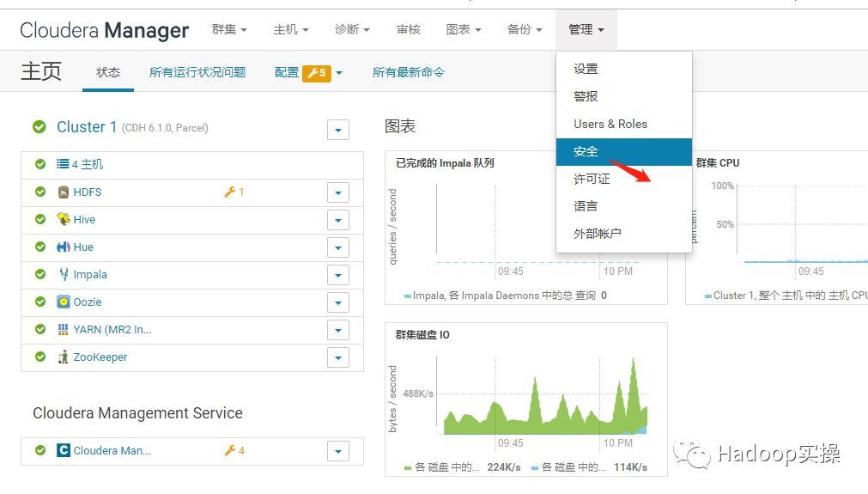Open the Hive service link
This screenshot has width=868, height=494.
pos(84,220)
